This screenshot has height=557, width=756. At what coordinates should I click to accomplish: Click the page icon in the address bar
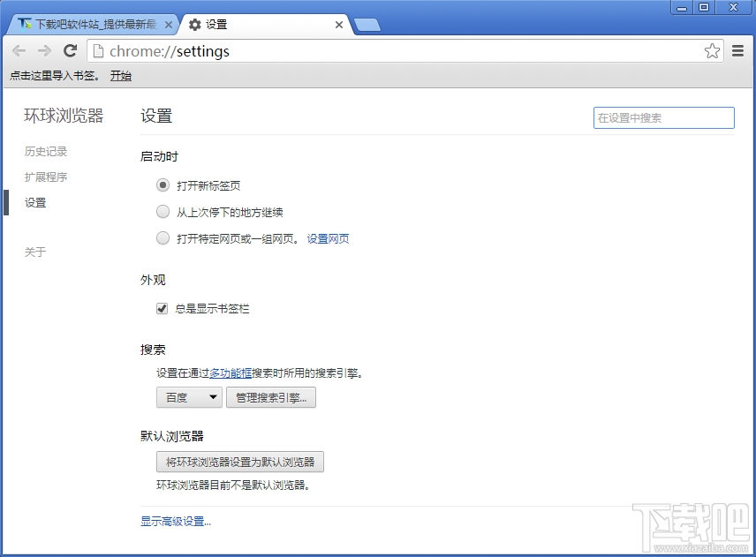[x=98, y=50]
